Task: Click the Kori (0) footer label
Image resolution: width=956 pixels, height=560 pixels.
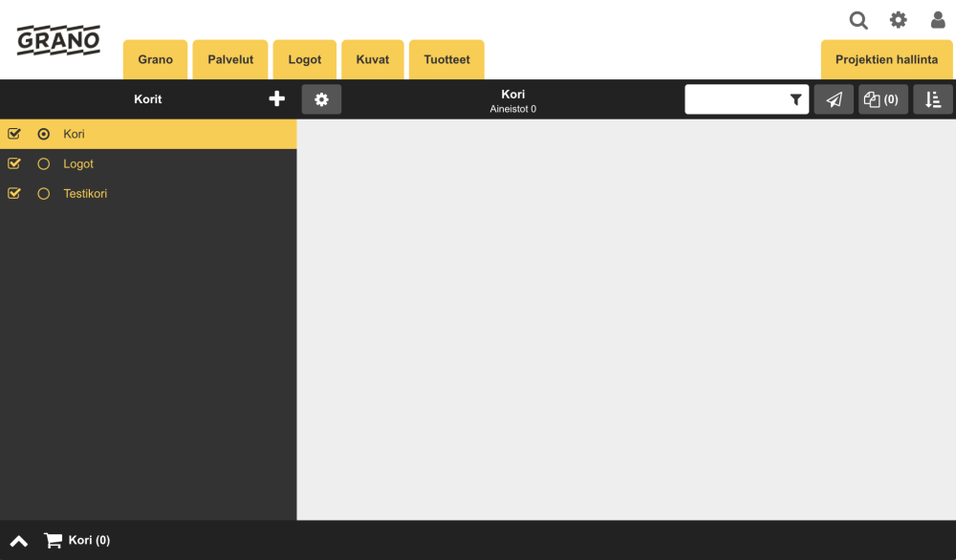Action: [x=89, y=540]
